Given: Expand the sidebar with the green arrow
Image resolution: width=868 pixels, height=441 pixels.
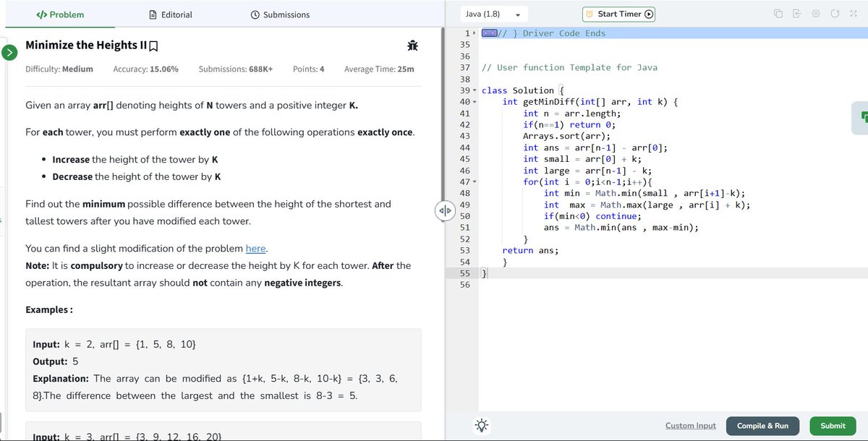Looking at the screenshot, I should [x=9, y=53].
